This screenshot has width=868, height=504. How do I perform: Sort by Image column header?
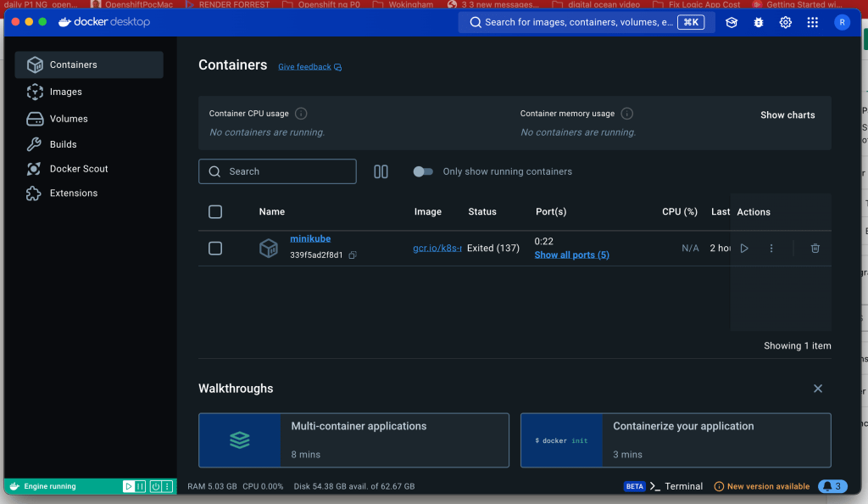[428, 211]
